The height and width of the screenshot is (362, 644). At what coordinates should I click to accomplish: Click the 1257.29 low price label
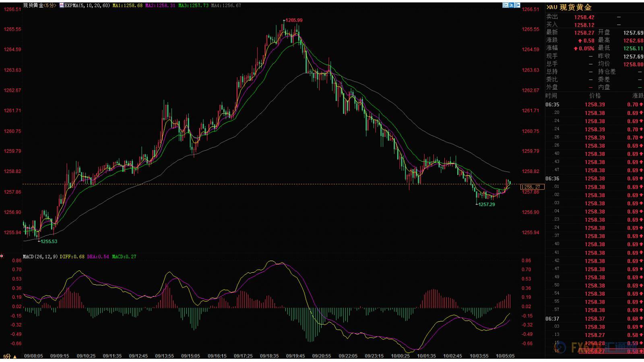pyautogui.click(x=487, y=204)
